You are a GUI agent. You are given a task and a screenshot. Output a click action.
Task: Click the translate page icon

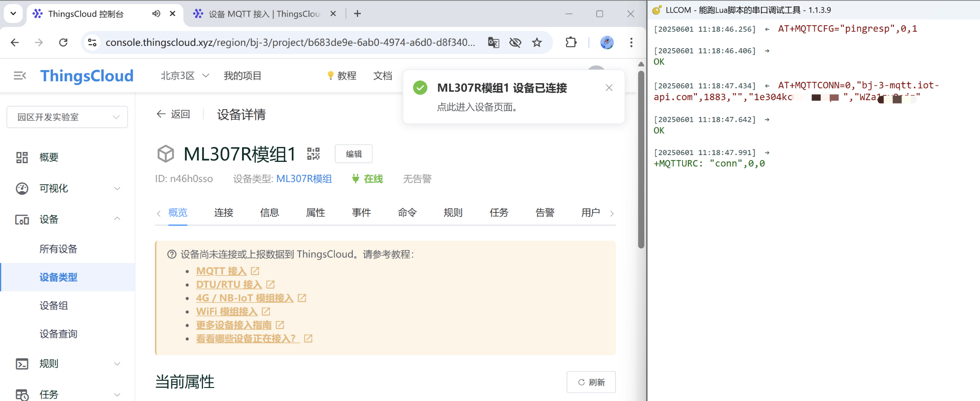tap(494, 42)
